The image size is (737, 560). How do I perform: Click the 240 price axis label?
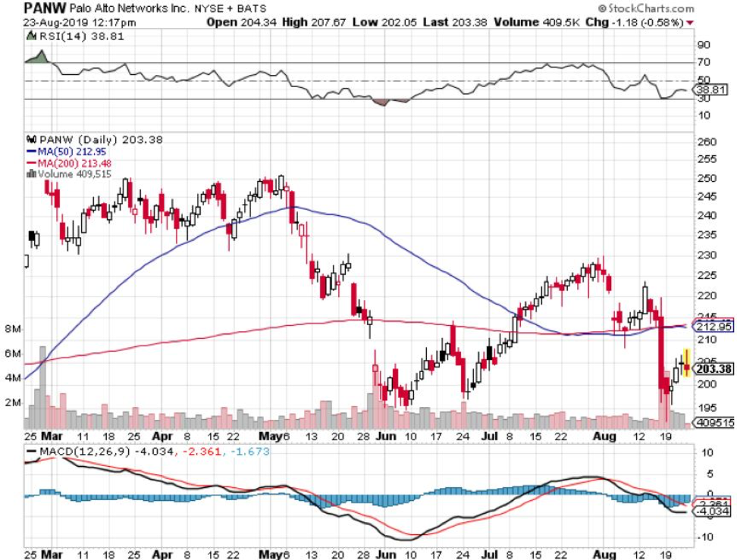(707, 216)
